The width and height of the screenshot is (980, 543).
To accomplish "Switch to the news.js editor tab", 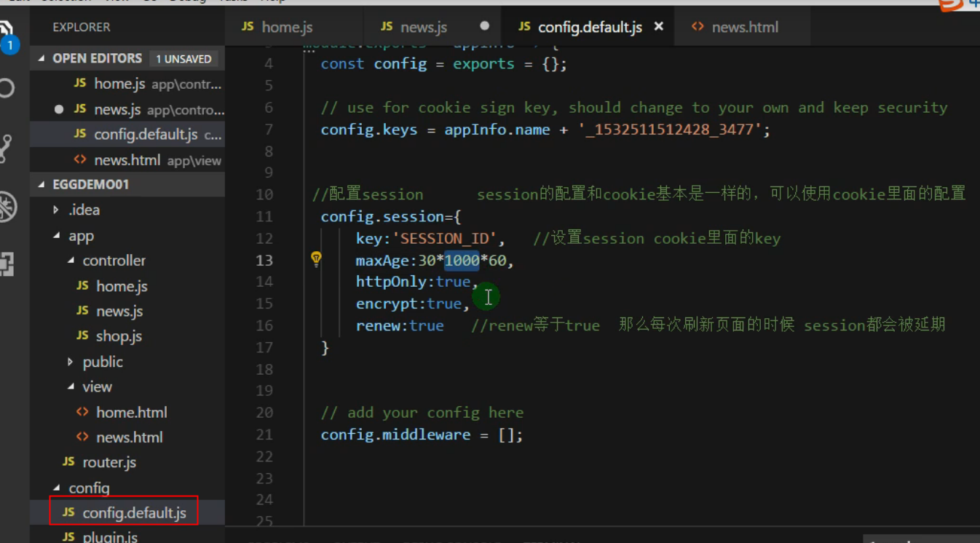I will click(x=414, y=27).
